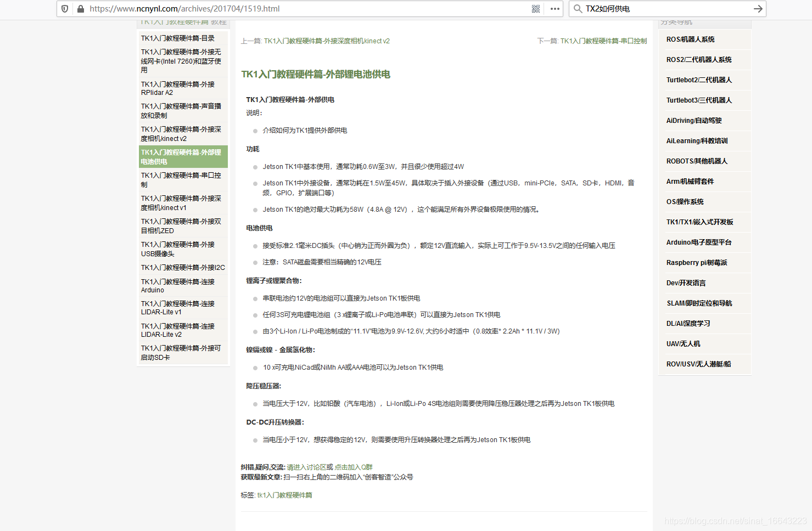Click the article title 外部锂电池供电
The width and height of the screenshot is (812, 531).
tap(316, 74)
